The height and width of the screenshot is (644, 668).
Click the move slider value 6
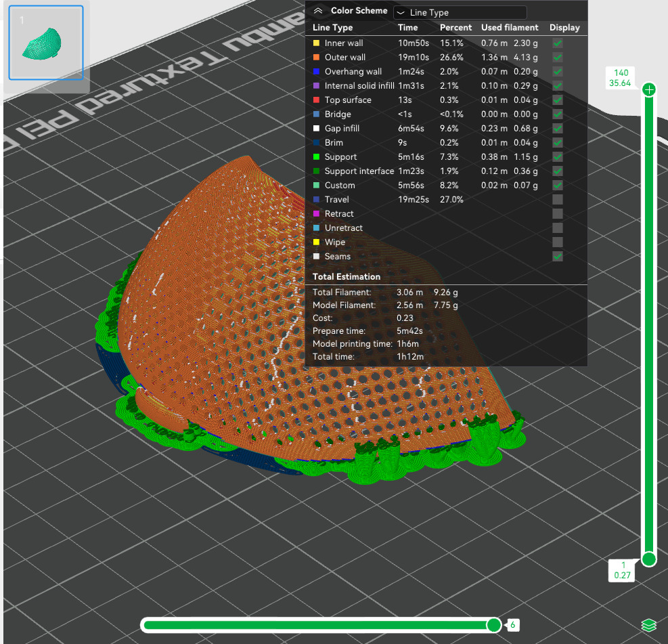pos(512,625)
